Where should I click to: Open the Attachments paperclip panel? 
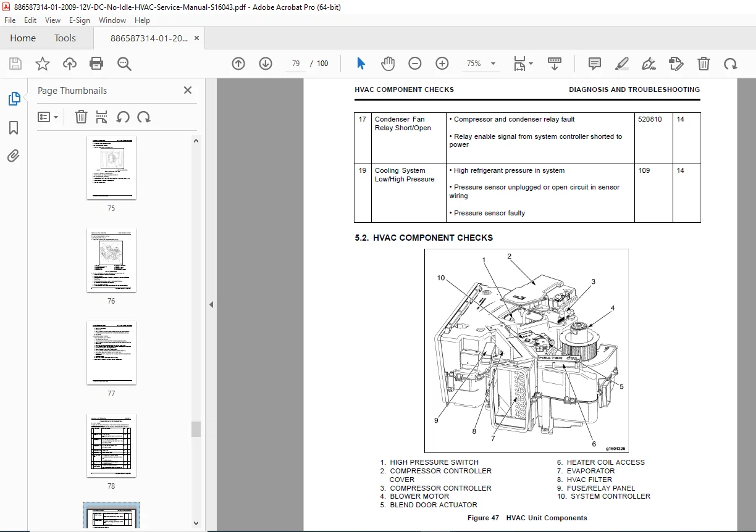point(14,156)
